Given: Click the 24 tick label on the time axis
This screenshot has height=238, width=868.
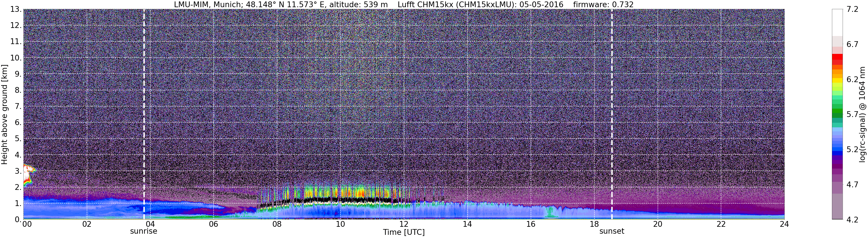Looking at the screenshot, I should [784, 224].
